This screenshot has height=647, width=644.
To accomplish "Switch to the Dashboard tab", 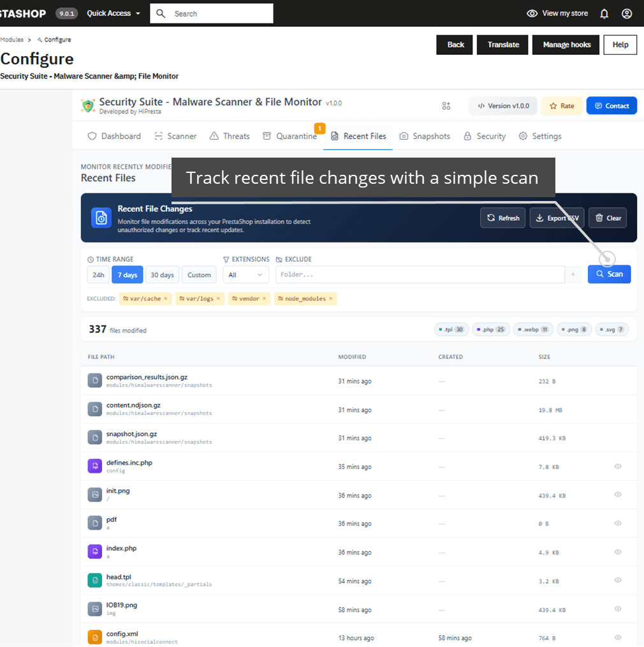I will (x=114, y=136).
